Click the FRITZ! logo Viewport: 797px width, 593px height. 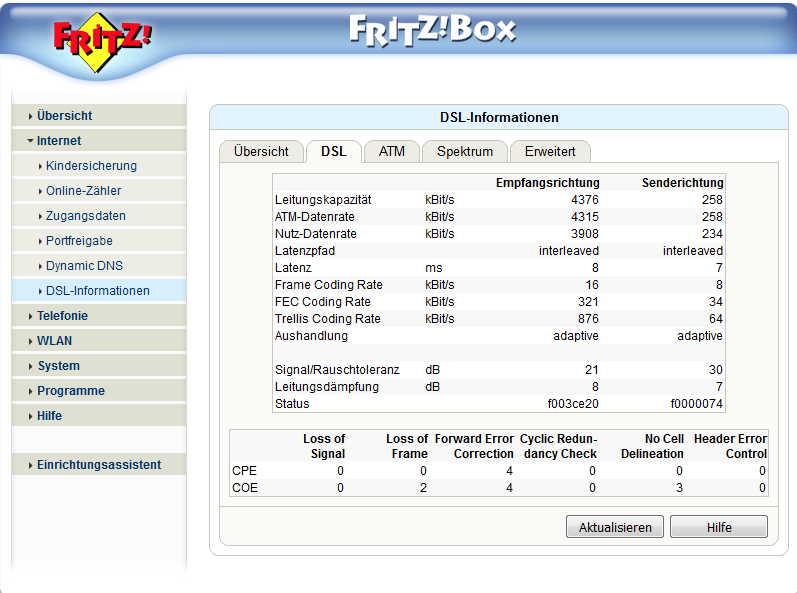(x=102, y=41)
